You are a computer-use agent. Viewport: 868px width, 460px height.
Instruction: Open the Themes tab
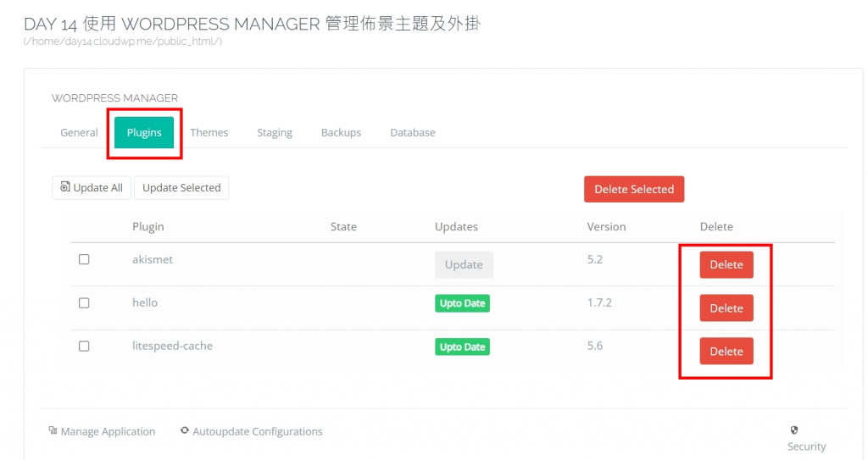click(209, 132)
